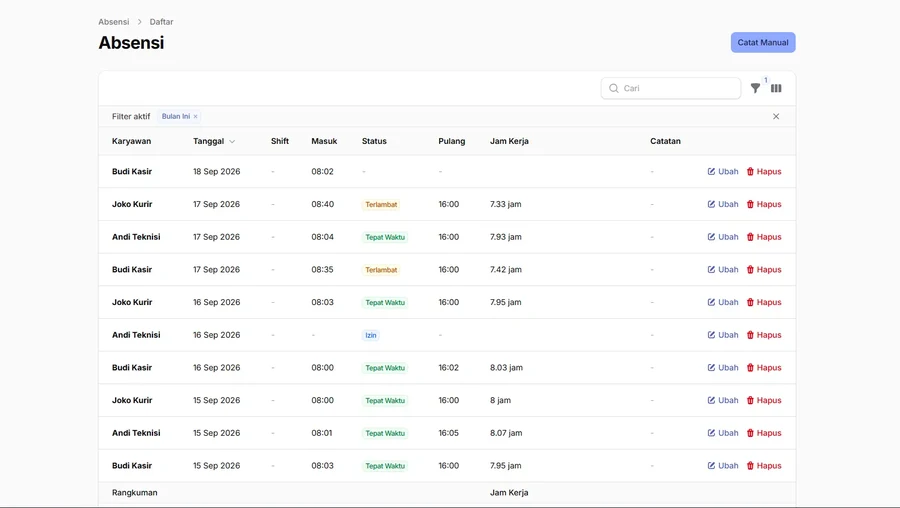This screenshot has height=508, width=900.
Task: Click the 16:05 Pulang time
Action: [449, 433]
